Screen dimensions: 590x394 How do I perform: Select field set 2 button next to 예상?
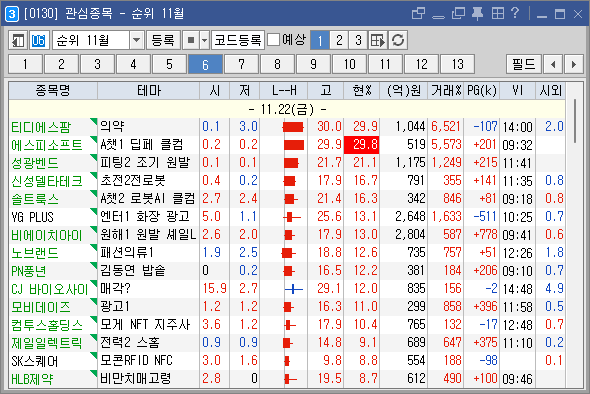click(x=339, y=40)
